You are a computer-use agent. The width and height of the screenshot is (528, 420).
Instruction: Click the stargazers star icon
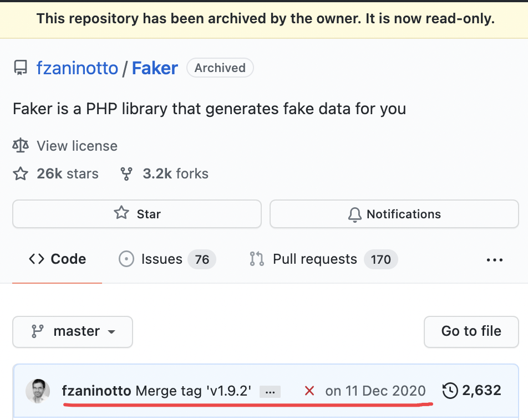coord(21,174)
